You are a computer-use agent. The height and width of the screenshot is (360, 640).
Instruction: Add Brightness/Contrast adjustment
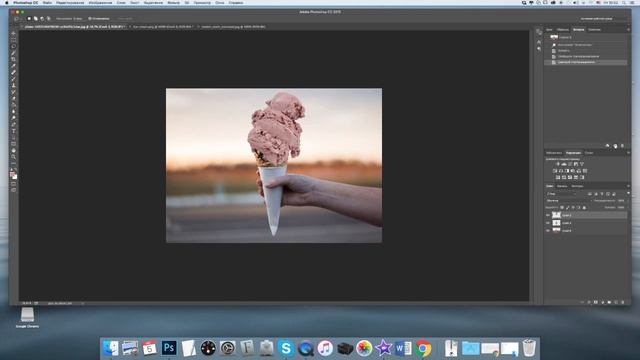pos(558,164)
